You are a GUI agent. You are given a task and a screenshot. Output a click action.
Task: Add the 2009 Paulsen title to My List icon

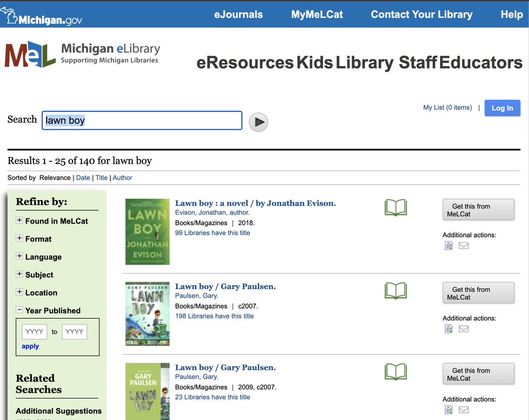[x=449, y=410]
